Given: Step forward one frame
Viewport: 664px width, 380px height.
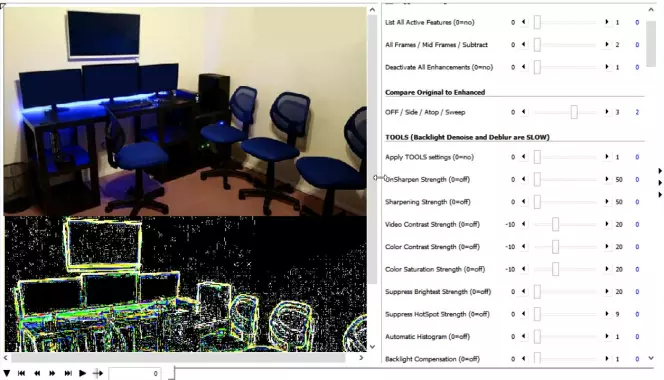Looking at the screenshot, I should click(52, 373).
